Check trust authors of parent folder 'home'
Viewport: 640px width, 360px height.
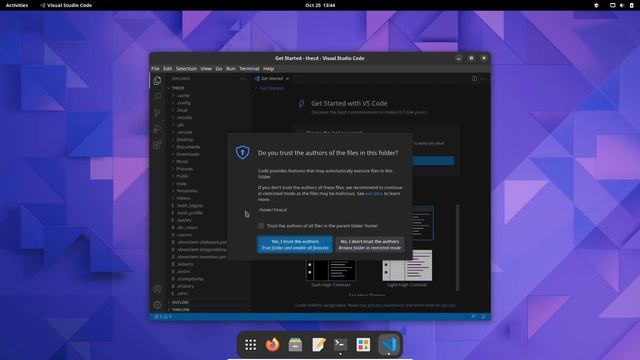coord(261,226)
